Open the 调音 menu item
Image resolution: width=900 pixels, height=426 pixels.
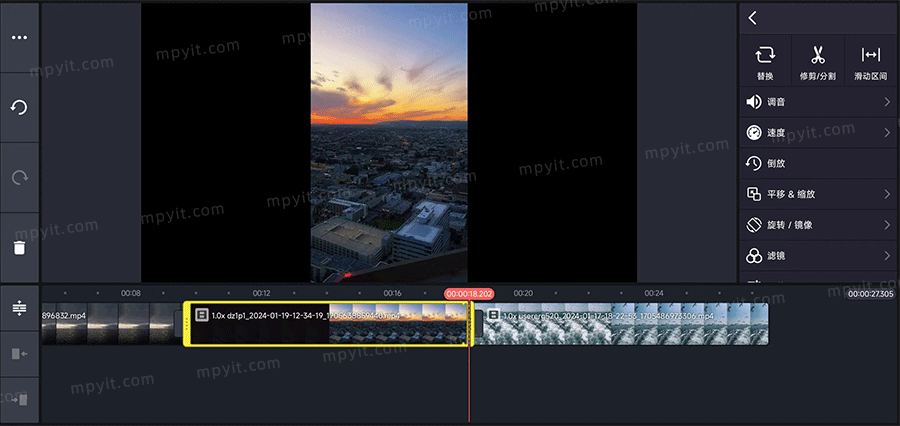point(818,102)
